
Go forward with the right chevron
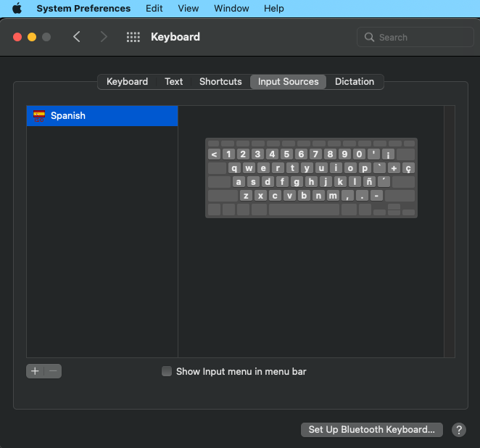(x=104, y=37)
